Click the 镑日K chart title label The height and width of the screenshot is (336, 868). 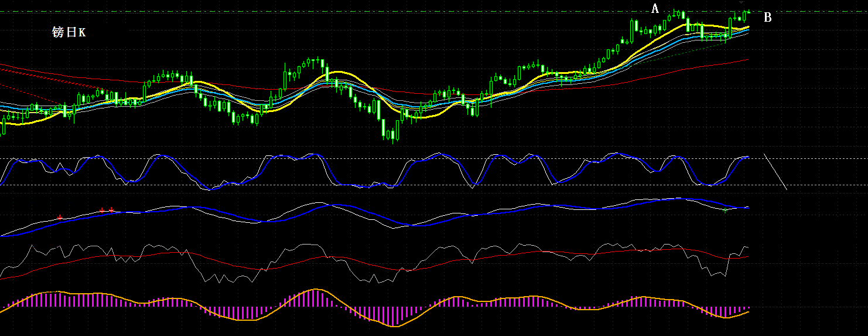pyautogui.click(x=69, y=32)
